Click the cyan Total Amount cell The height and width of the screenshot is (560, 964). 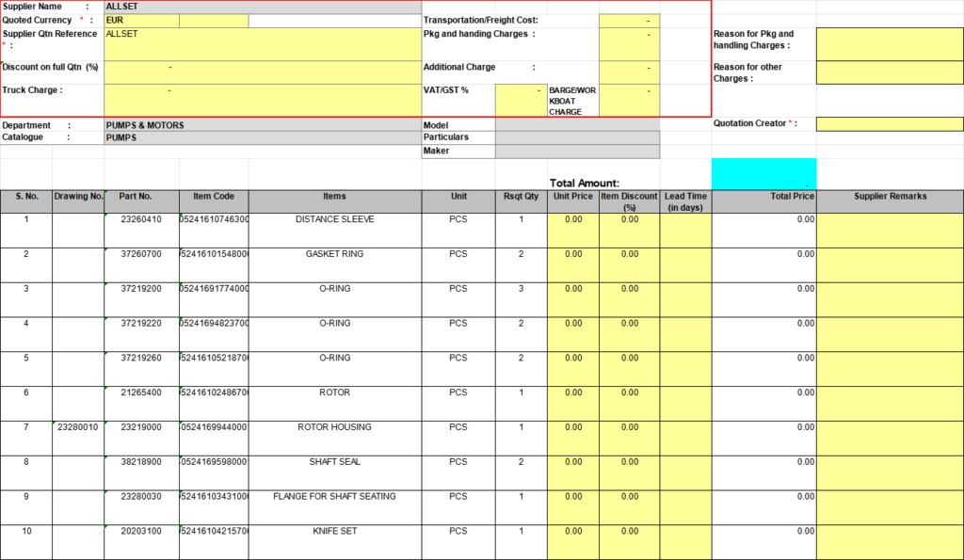[x=763, y=173]
